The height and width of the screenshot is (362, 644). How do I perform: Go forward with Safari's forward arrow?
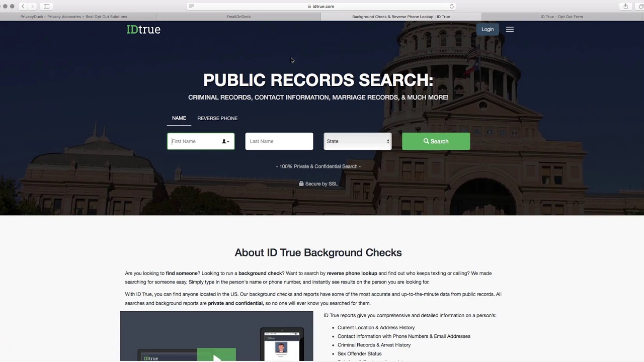click(x=33, y=6)
